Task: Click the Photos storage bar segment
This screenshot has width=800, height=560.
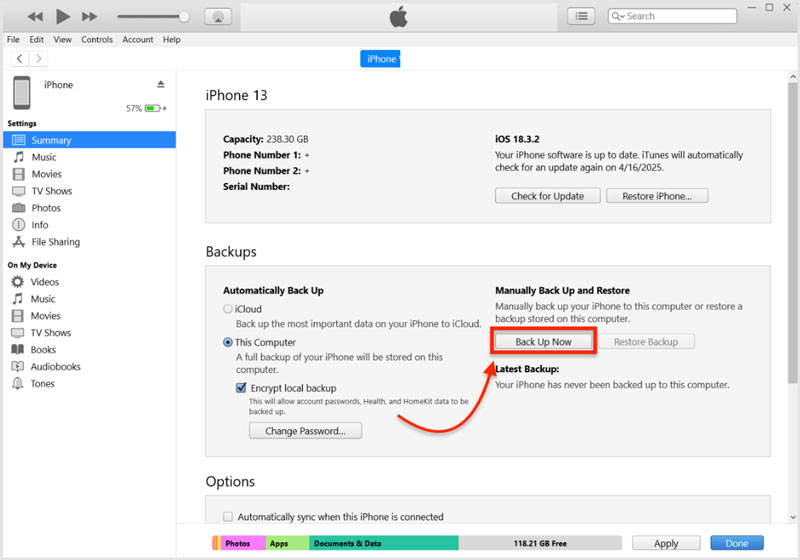Action: 242,543
